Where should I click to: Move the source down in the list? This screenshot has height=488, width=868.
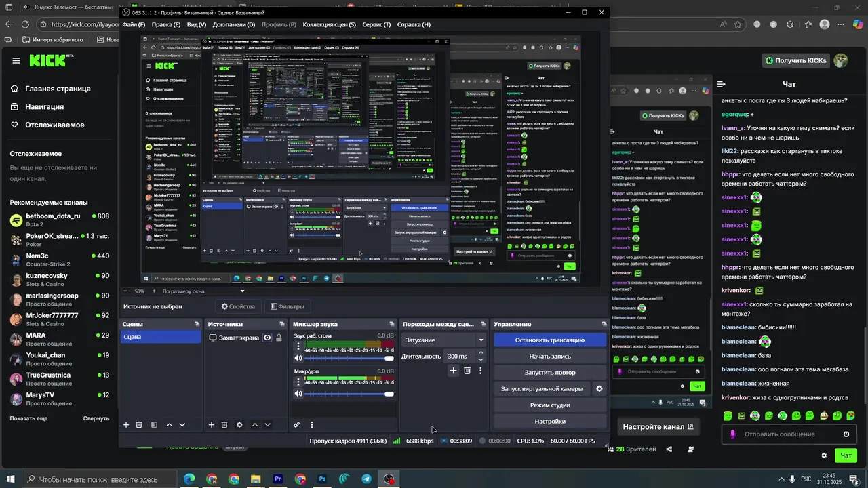267,425
